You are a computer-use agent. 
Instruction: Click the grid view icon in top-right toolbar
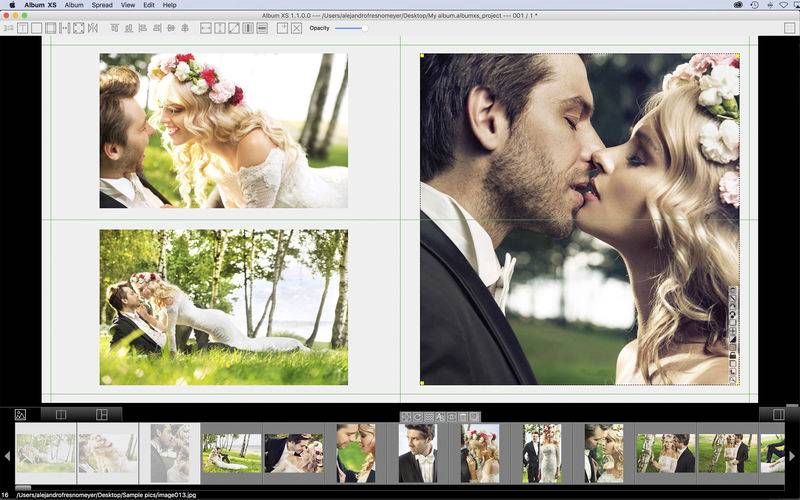coord(790,28)
